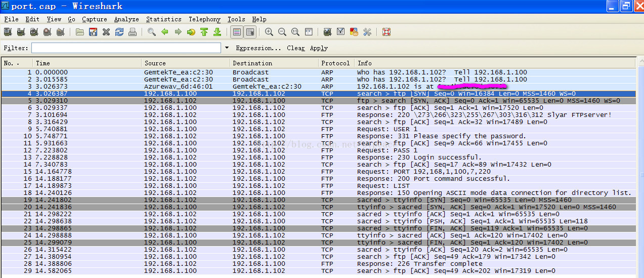Screen dimensions: 644x278
Task: Open the Capture menu
Action: coord(95,19)
